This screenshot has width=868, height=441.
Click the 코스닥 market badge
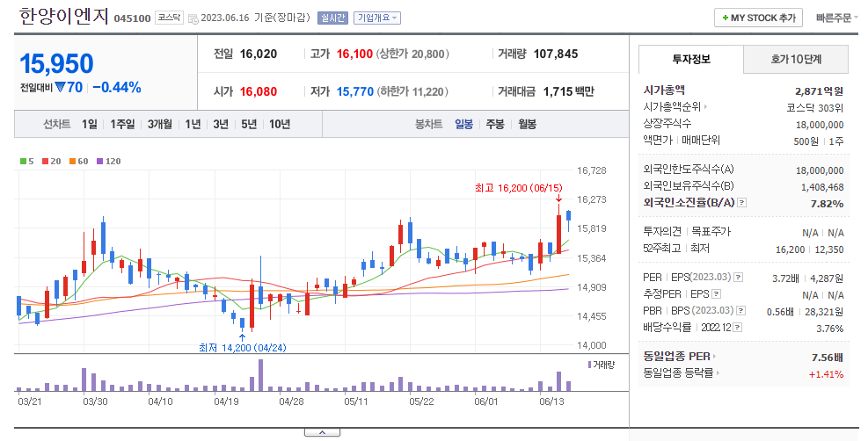[169, 18]
